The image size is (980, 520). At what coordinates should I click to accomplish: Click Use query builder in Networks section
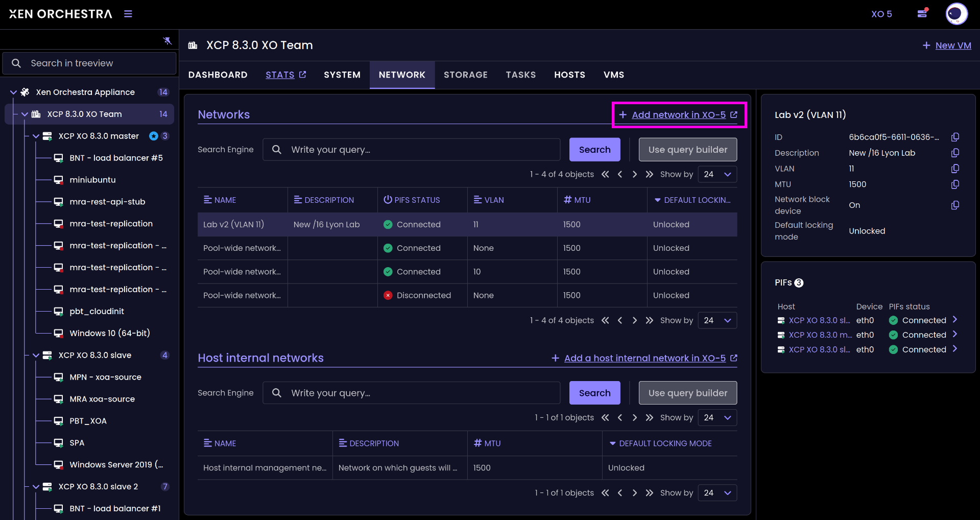pyautogui.click(x=687, y=150)
